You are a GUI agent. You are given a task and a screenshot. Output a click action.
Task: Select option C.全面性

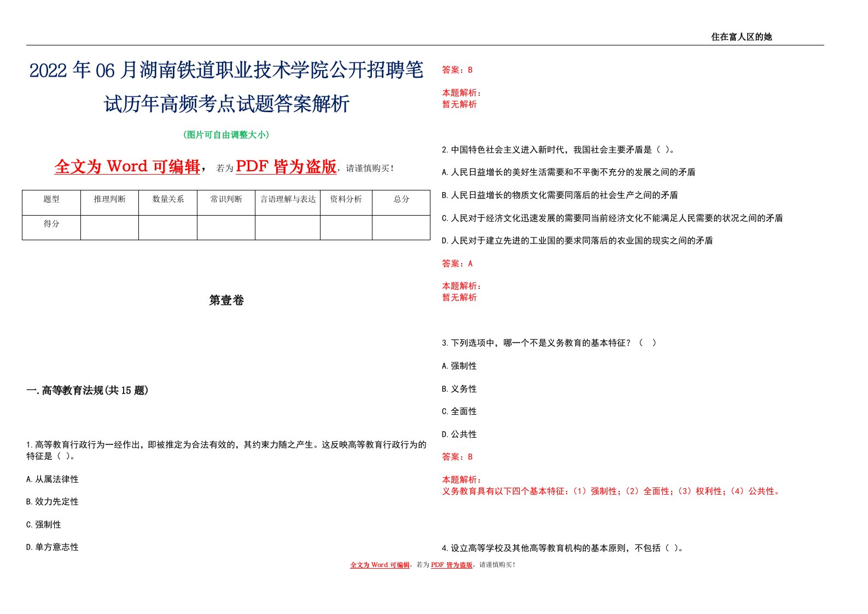tap(459, 412)
